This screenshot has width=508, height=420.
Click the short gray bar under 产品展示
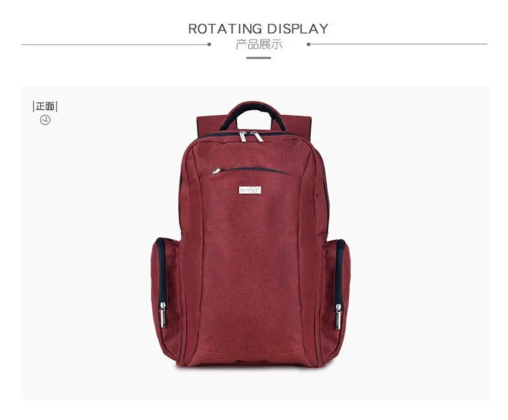click(259, 58)
